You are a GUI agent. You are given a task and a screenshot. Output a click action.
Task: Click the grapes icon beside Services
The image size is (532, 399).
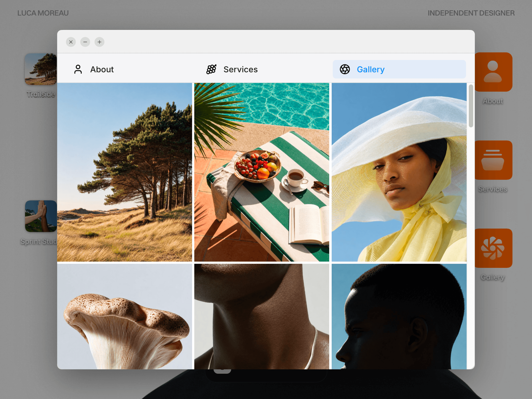point(211,69)
